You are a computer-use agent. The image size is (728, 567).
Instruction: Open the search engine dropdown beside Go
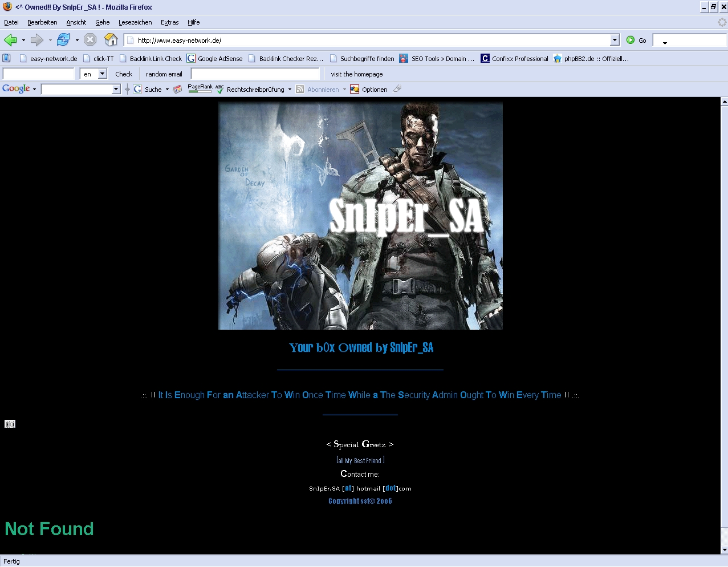click(665, 42)
